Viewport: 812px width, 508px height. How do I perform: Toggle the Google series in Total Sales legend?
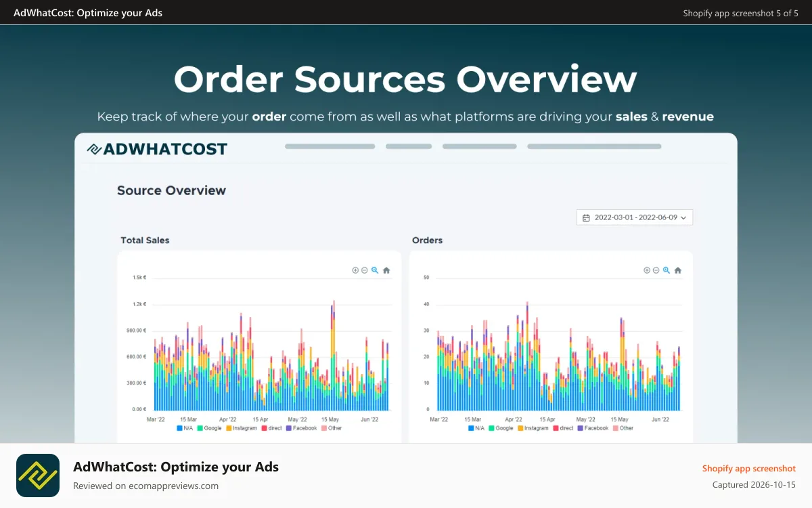point(210,428)
